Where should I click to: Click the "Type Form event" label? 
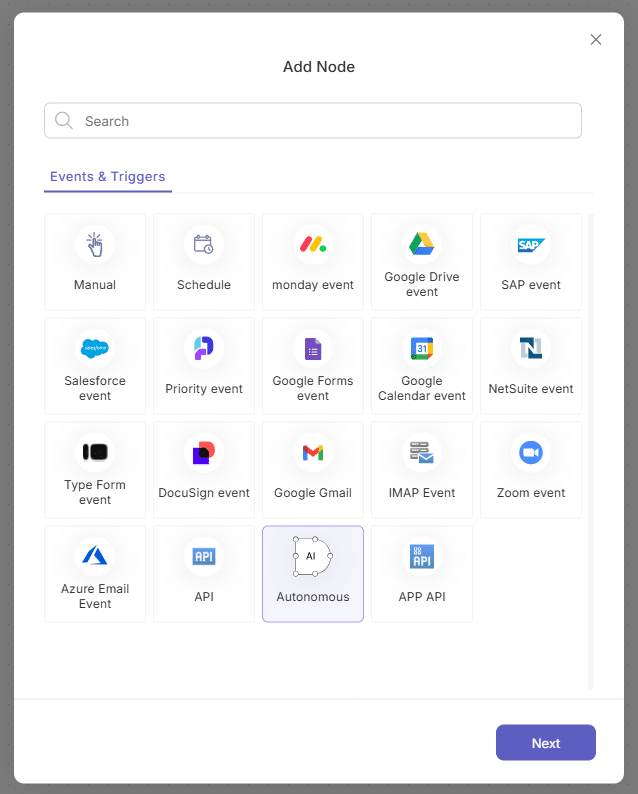click(95, 492)
